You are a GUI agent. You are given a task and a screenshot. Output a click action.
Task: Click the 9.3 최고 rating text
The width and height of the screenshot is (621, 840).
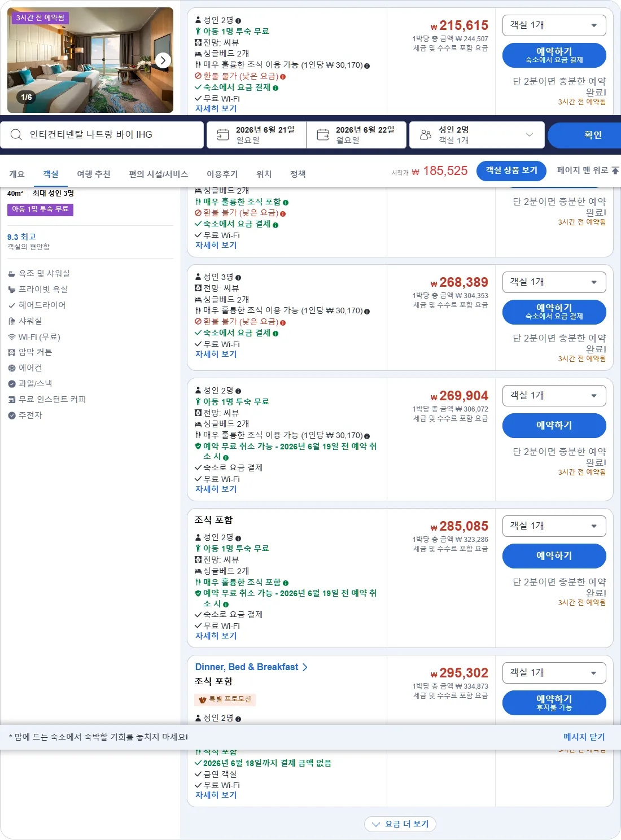[x=21, y=237]
